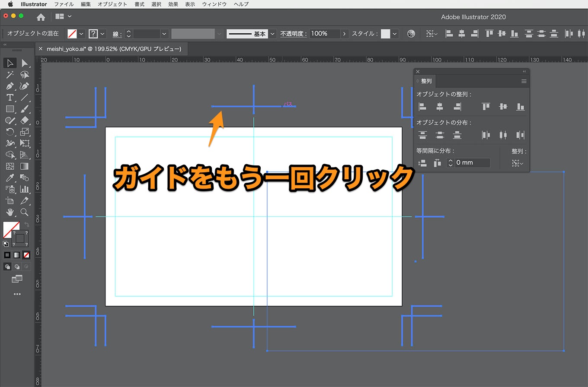This screenshot has width=588, height=387.
Task: Select the Selection tool (black arrow)
Action: (x=10, y=63)
